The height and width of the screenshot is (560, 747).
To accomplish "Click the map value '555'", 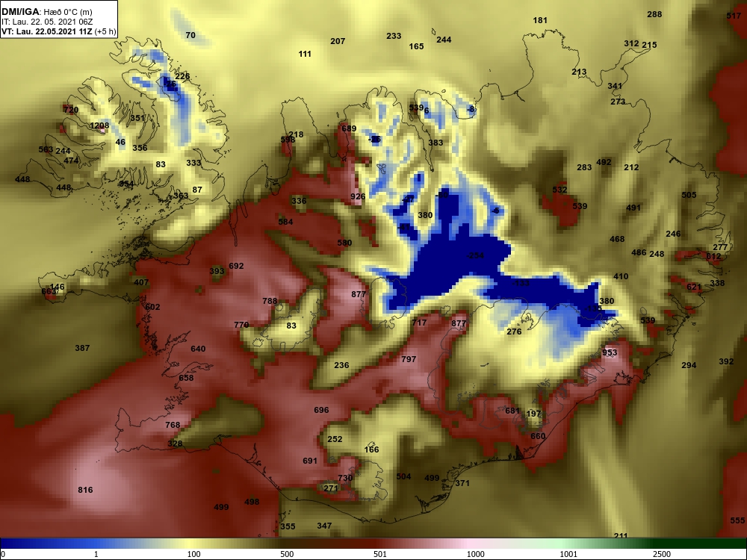I will tap(737, 520).
